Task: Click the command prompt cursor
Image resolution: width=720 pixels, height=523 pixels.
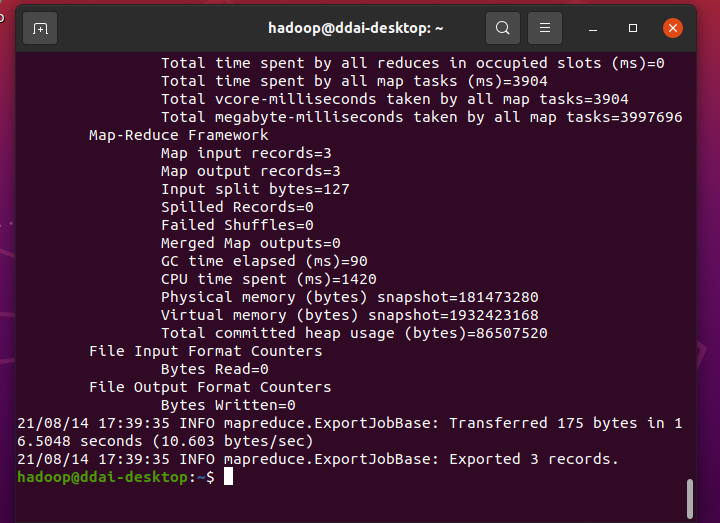Action: coord(228,477)
